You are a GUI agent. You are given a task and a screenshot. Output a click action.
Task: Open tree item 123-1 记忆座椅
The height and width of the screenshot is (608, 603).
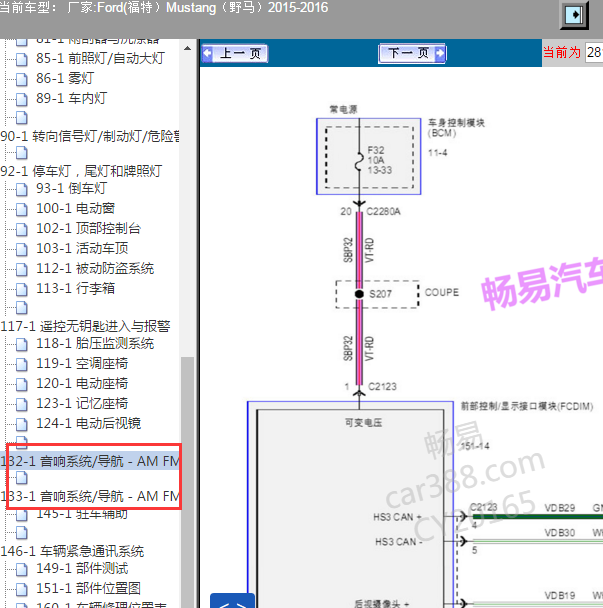(x=82, y=403)
